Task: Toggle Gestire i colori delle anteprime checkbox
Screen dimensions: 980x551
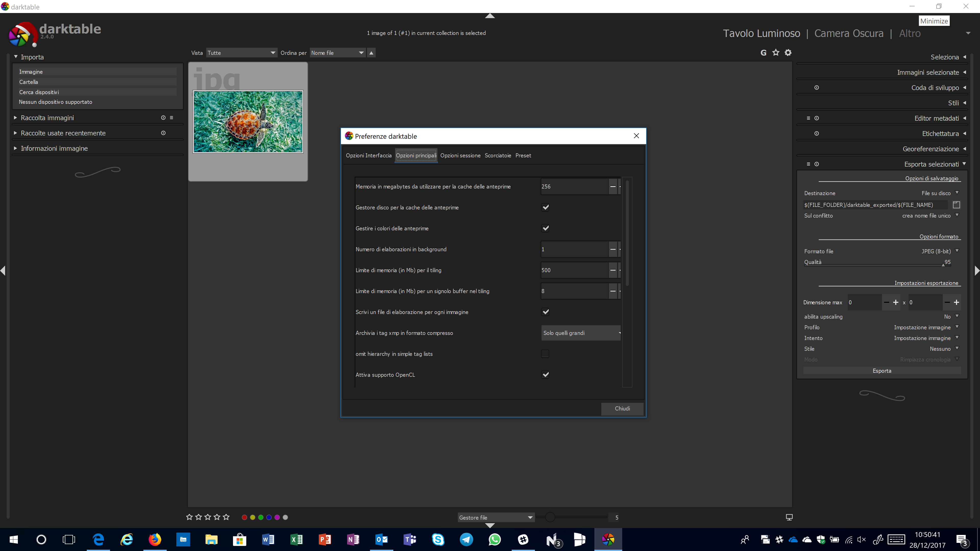Action: pos(545,228)
